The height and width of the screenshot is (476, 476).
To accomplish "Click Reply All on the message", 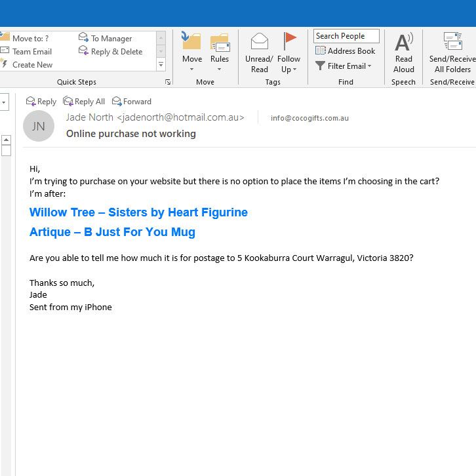I will coord(84,102).
